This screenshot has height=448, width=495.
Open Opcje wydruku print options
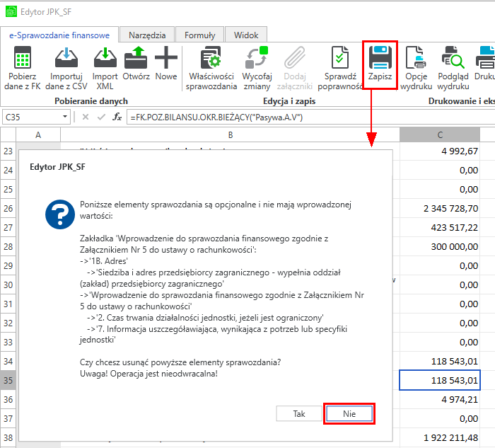[x=416, y=59]
